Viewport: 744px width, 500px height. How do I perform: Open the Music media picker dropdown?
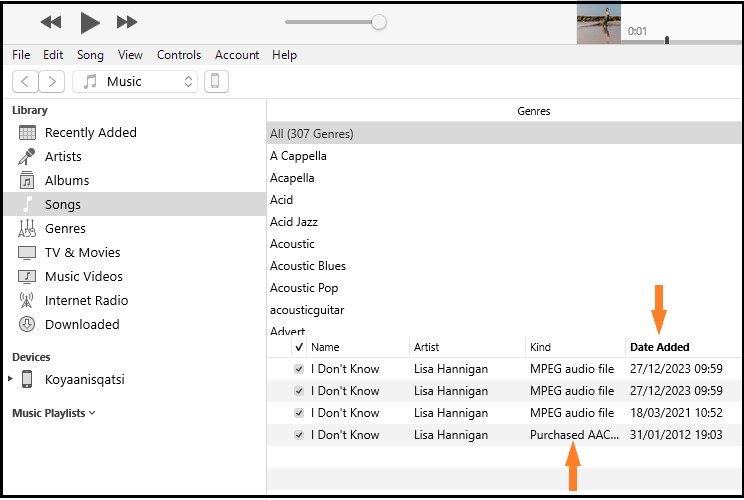[x=135, y=82]
